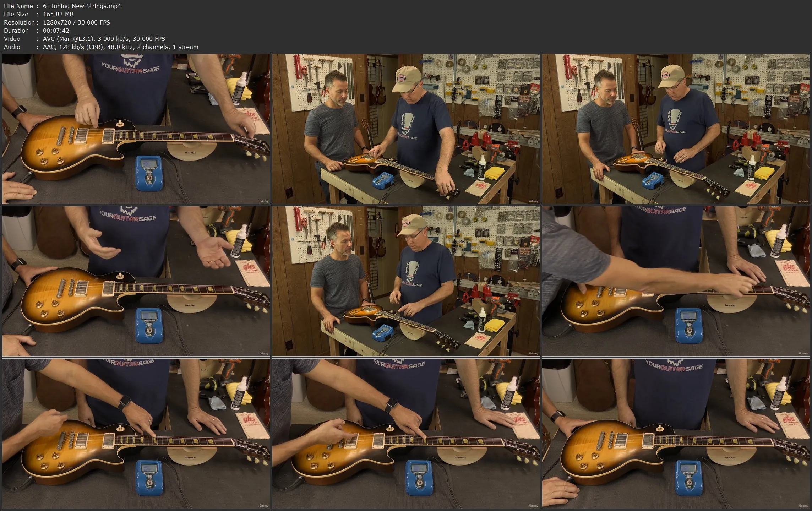Click the Video codec AVC info line

click(104, 39)
